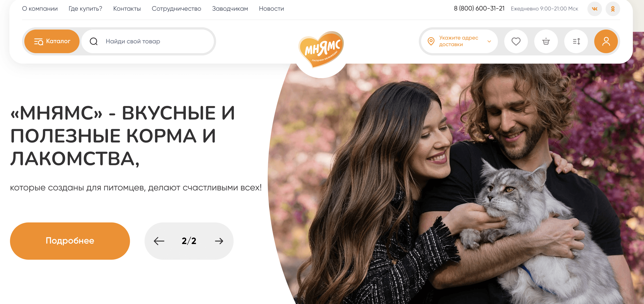This screenshot has width=644, height=304.
Task: Open the Где купить? menu item
Action: coord(85,9)
